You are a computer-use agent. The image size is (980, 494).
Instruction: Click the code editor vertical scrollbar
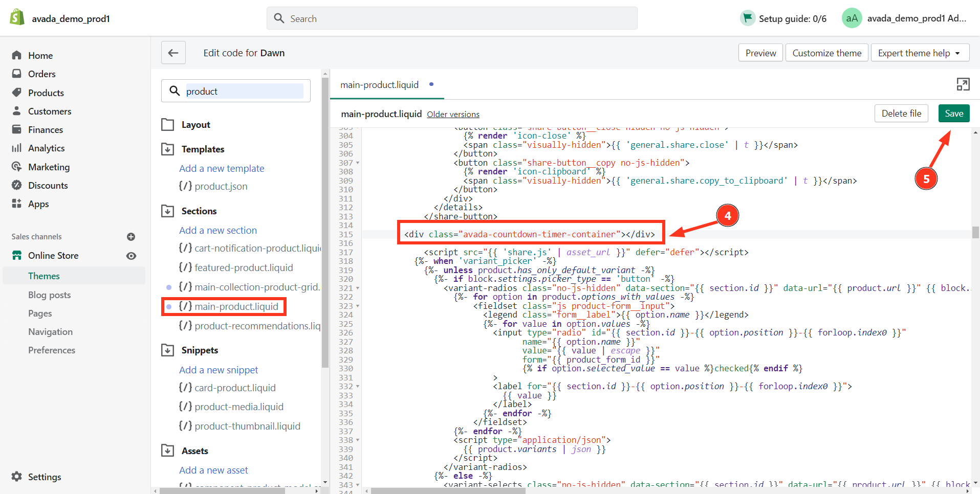coord(975,233)
